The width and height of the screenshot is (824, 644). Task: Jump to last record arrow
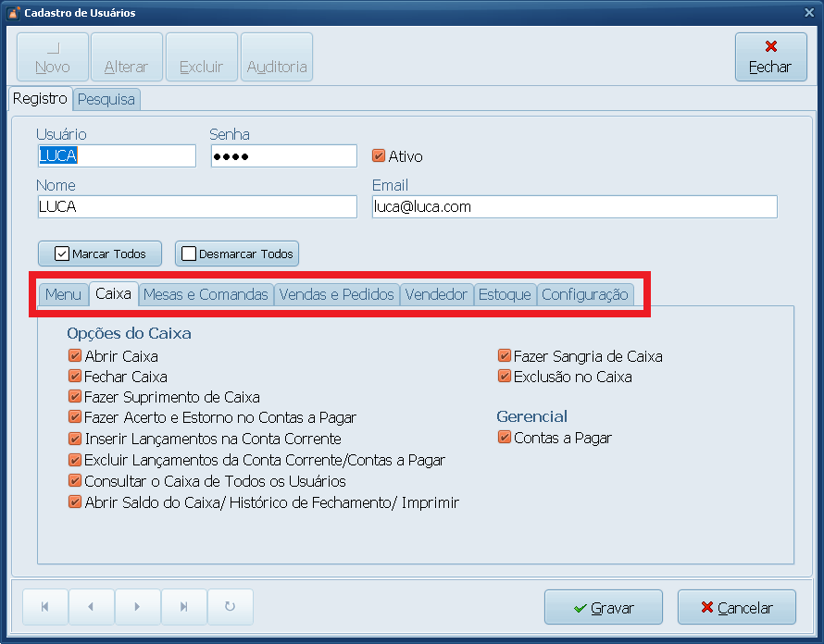tap(183, 607)
